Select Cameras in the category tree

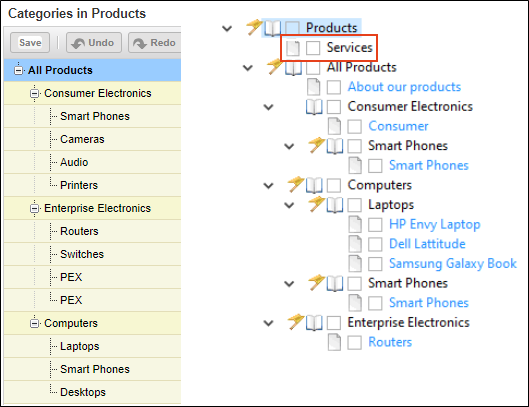pyautogui.click(x=82, y=139)
